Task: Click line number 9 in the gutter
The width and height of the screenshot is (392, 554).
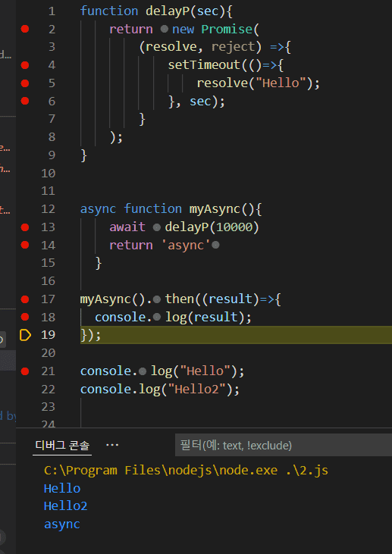Action: 52,155
